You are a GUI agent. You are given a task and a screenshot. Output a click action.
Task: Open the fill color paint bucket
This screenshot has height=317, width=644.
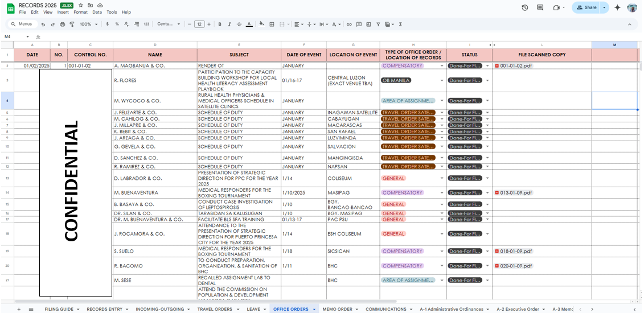pyautogui.click(x=261, y=24)
